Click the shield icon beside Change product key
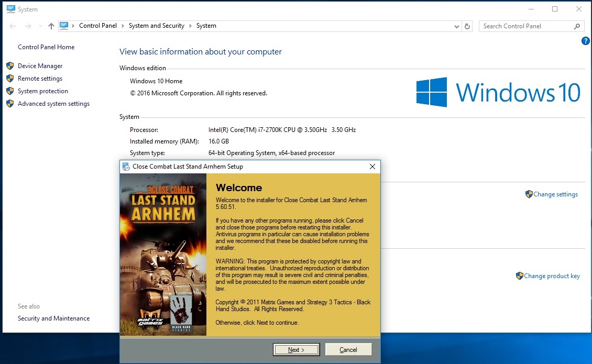This screenshot has width=592, height=364. coord(520,276)
